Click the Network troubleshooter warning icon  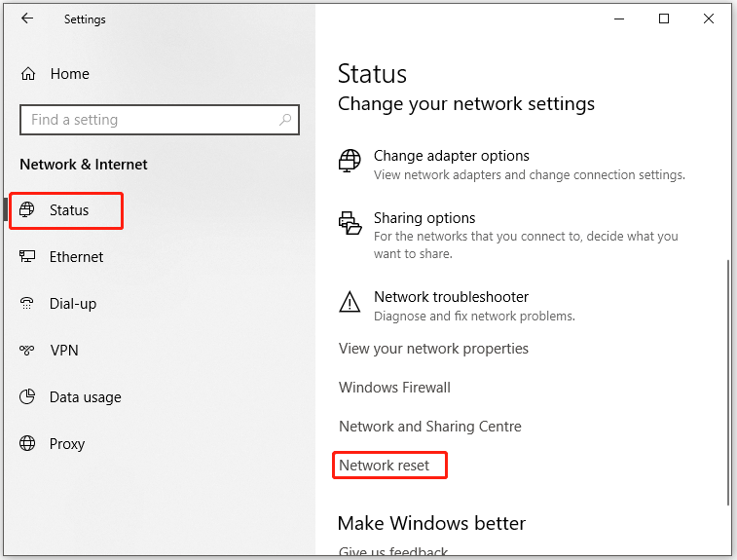click(350, 302)
